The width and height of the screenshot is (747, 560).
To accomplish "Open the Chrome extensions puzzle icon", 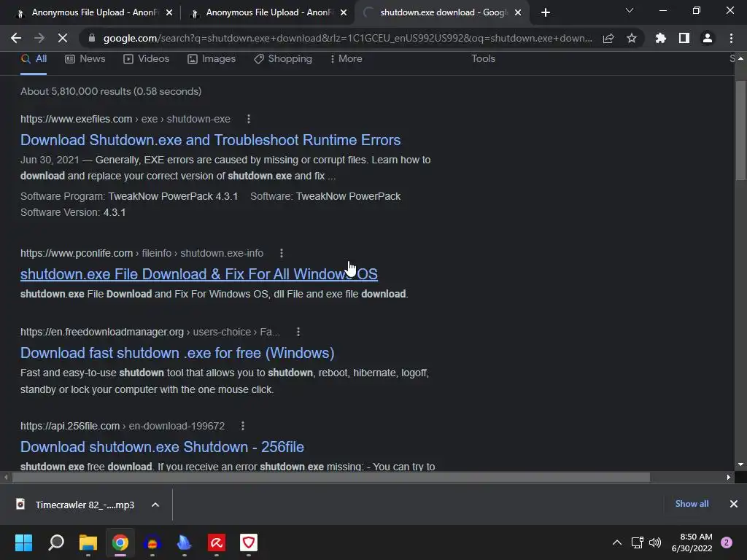I will pos(661,38).
